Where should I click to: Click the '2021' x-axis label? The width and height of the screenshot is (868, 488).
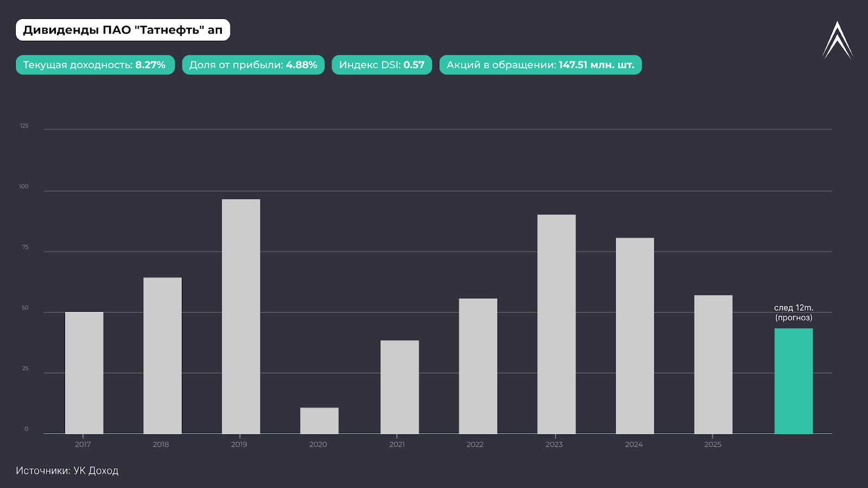(x=397, y=445)
